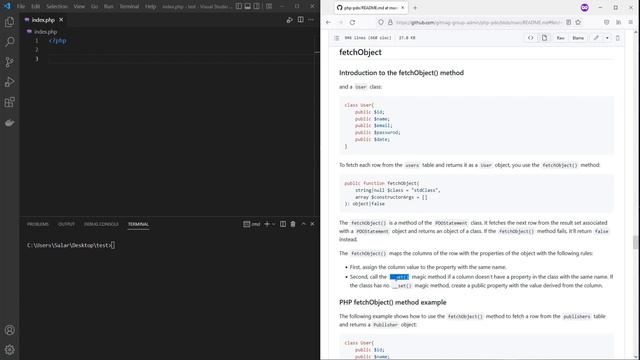640x360 pixels.
Task: Delete the file with trash icon on GitHub
Action: click(618, 38)
